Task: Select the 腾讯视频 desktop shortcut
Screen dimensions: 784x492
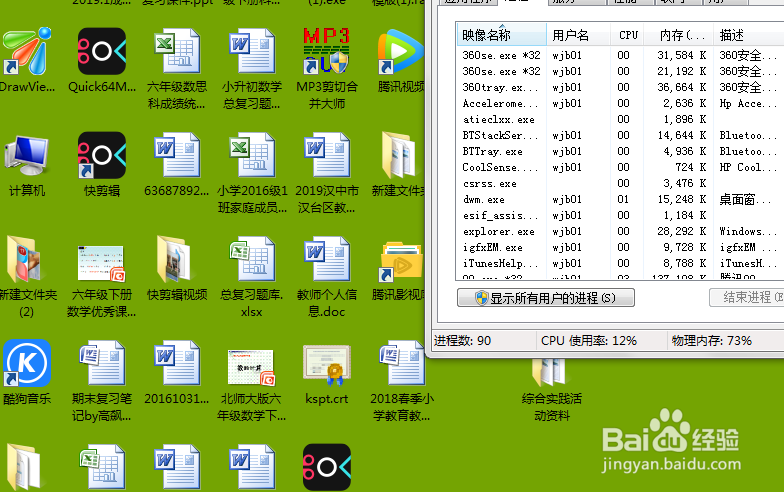Action: pyautogui.click(x=400, y=60)
